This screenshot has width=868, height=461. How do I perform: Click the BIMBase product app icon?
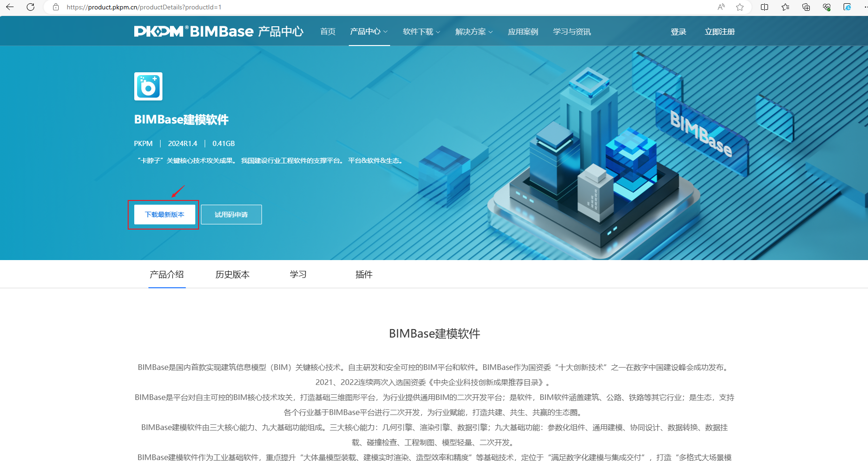point(148,86)
